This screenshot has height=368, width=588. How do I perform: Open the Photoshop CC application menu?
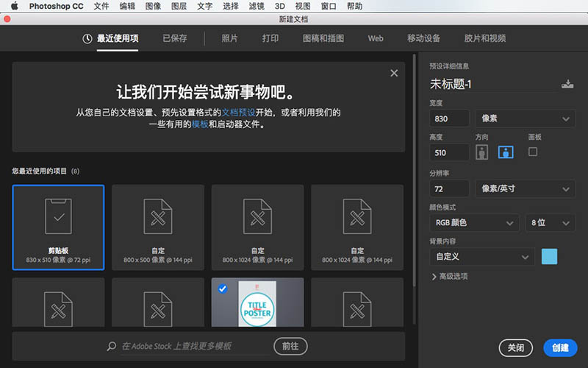tap(57, 6)
